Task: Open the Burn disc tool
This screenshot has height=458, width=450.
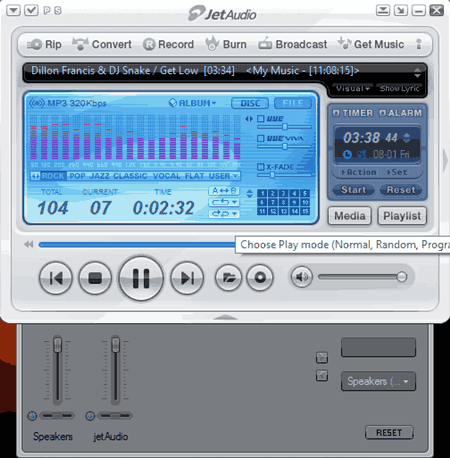Action: point(226,44)
